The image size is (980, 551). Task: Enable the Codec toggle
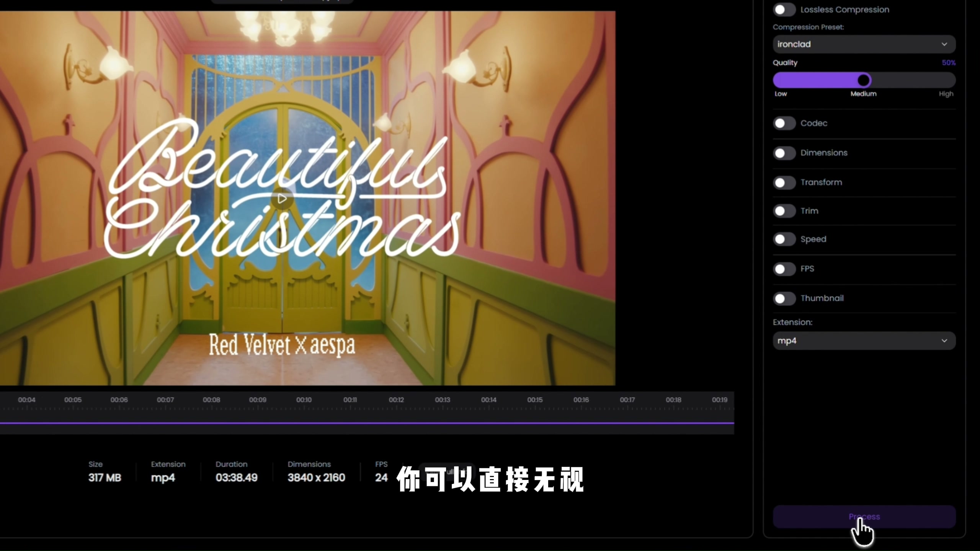click(x=784, y=123)
